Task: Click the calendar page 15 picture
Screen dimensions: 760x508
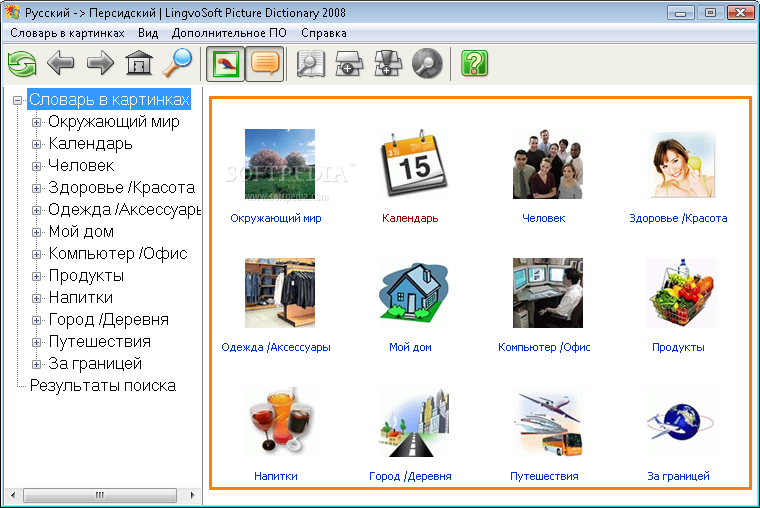Action: pos(414,164)
